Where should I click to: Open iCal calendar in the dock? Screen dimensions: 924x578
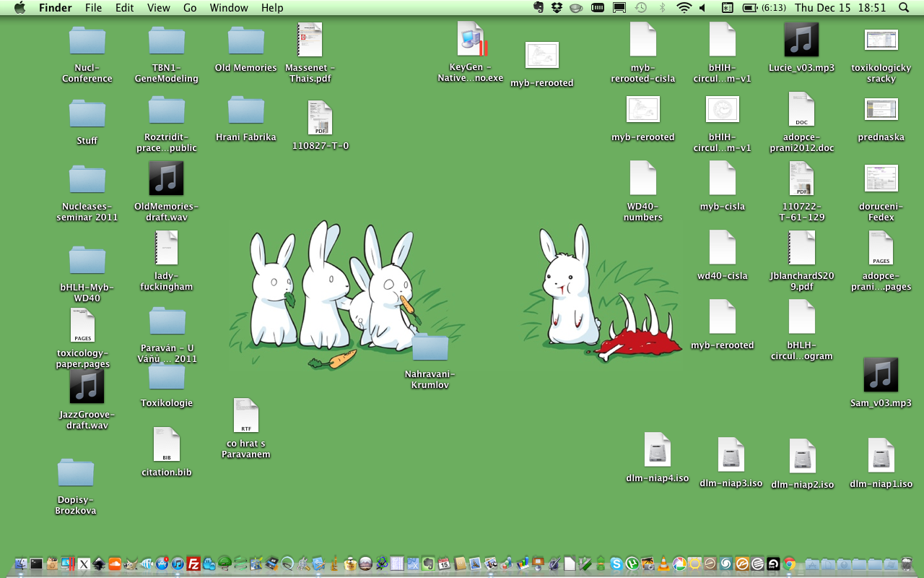444,564
